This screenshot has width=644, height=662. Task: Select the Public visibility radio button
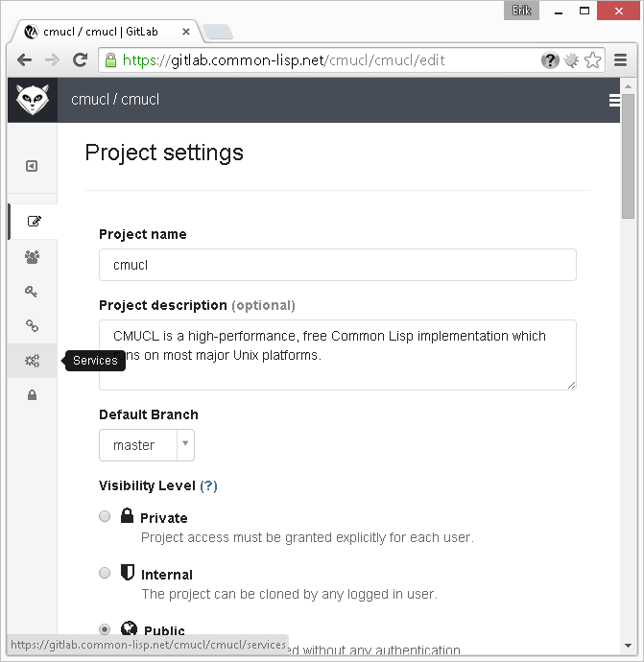pos(105,629)
